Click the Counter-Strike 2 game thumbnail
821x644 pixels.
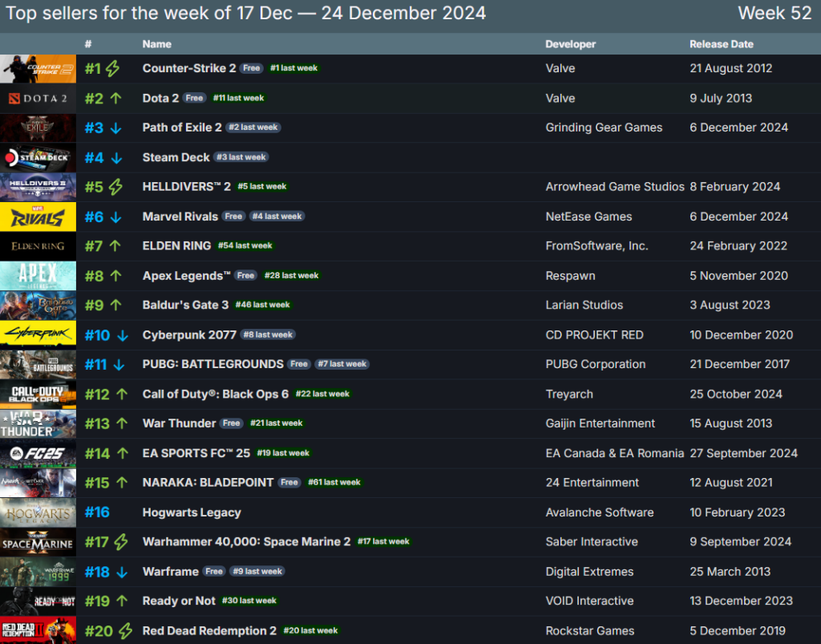[38, 69]
